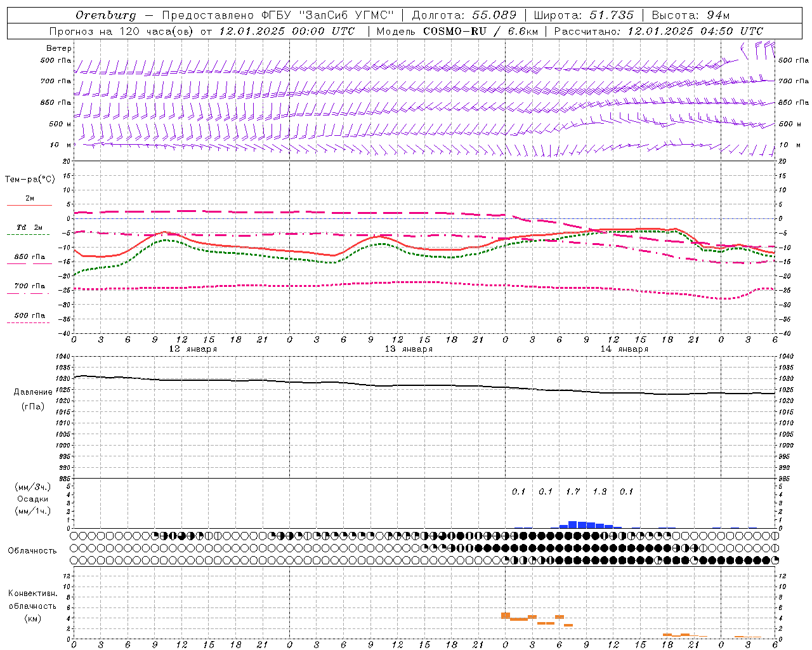Click the left "500 м" wind level label
The height and width of the screenshot is (650, 812).
point(60,124)
